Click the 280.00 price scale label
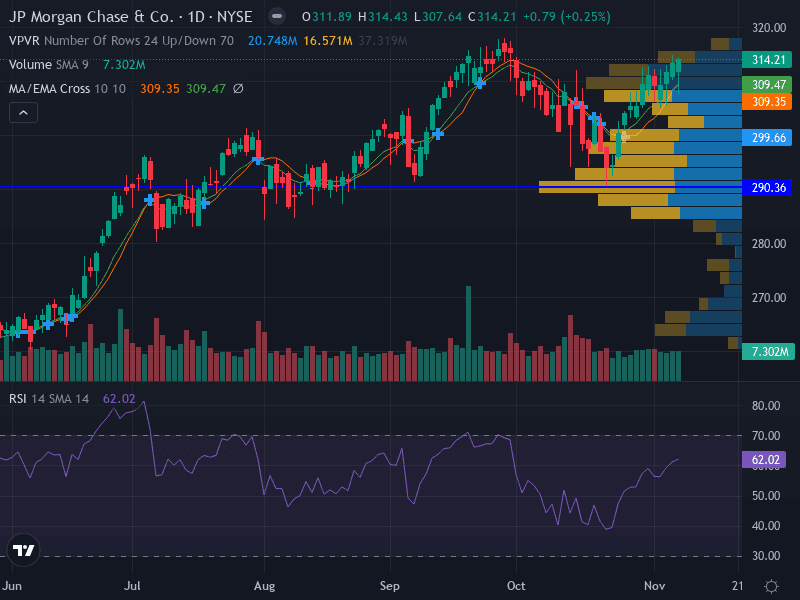This screenshot has height=600, width=800. click(x=768, y=244)
